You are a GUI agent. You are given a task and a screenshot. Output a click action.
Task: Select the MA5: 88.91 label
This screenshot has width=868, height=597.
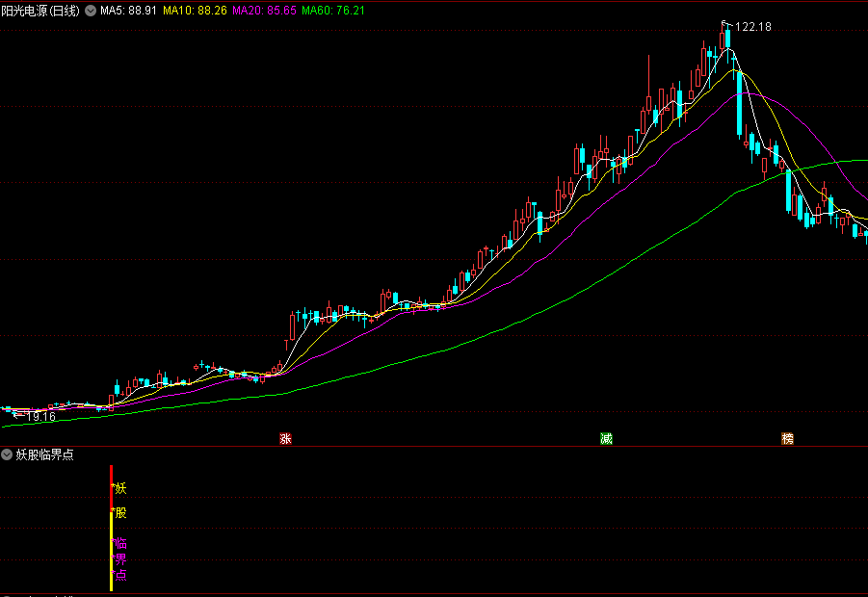pyautogui.click(x=128, y=11)
